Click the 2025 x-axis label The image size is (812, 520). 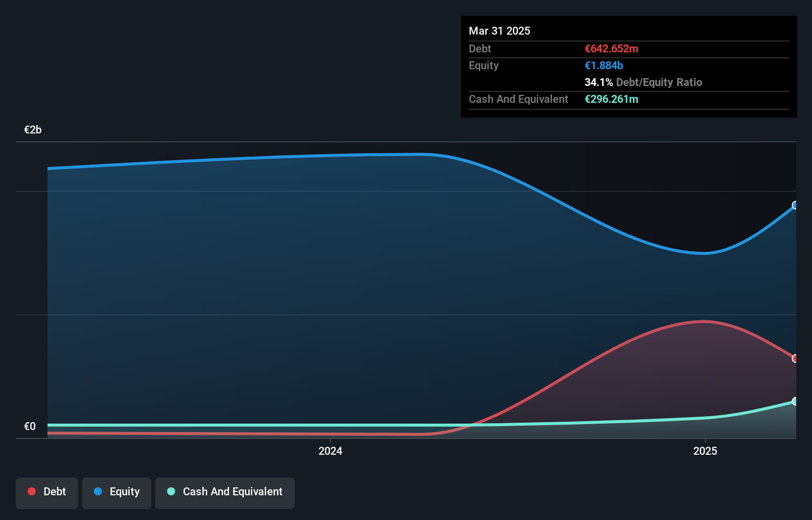point(705,451)
